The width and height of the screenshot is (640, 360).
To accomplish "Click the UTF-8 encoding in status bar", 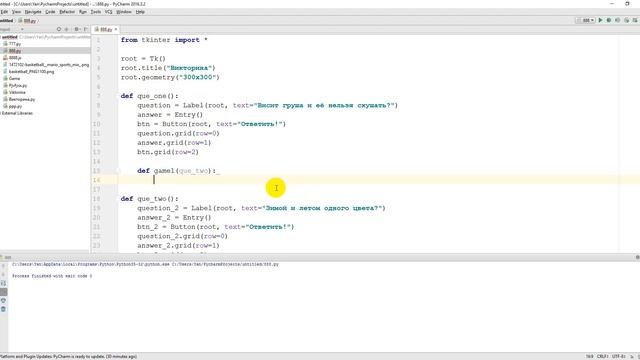I will (619, 357).
